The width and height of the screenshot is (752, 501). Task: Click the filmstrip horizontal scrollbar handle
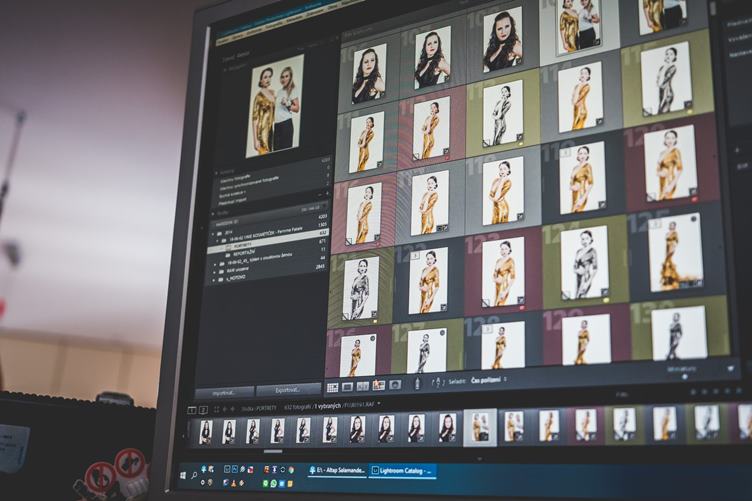click(273, 452)
